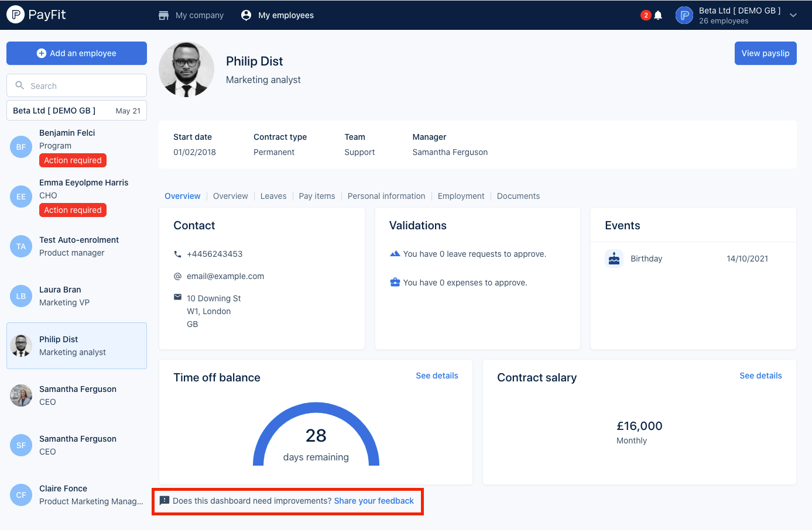Open the Beta Ltd May 21 selector
812x530 pixels.
pyautogui.click(x=77, y=111)
